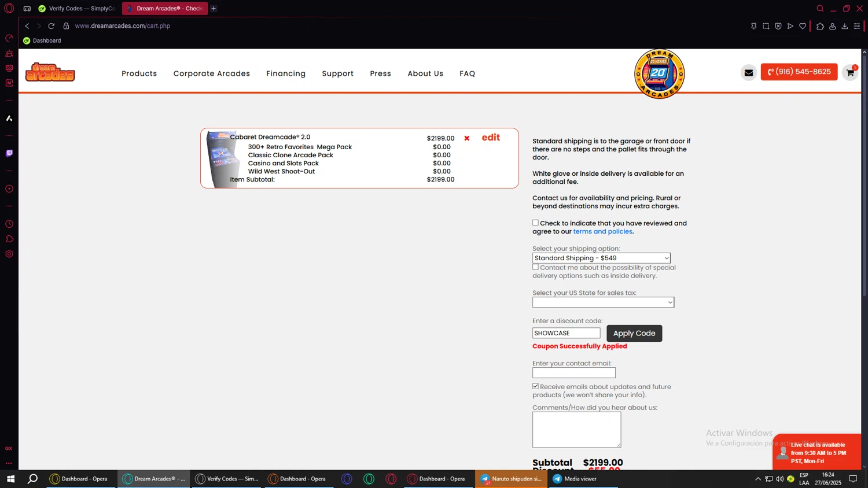This screenshot has height=488, width=868.
Task: Click the envelope contact icon
Action: [x=748, y=72]
